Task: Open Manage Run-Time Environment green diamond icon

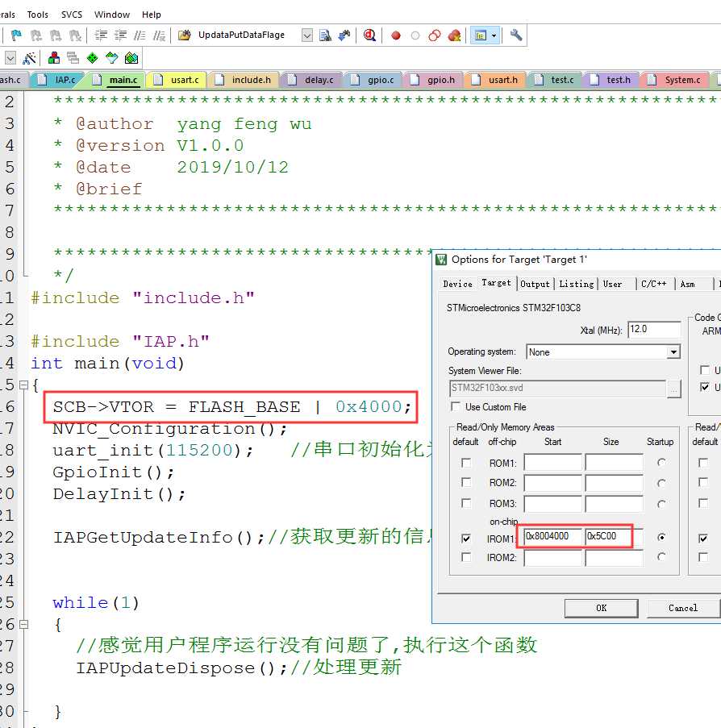Action: pos(93,58)
